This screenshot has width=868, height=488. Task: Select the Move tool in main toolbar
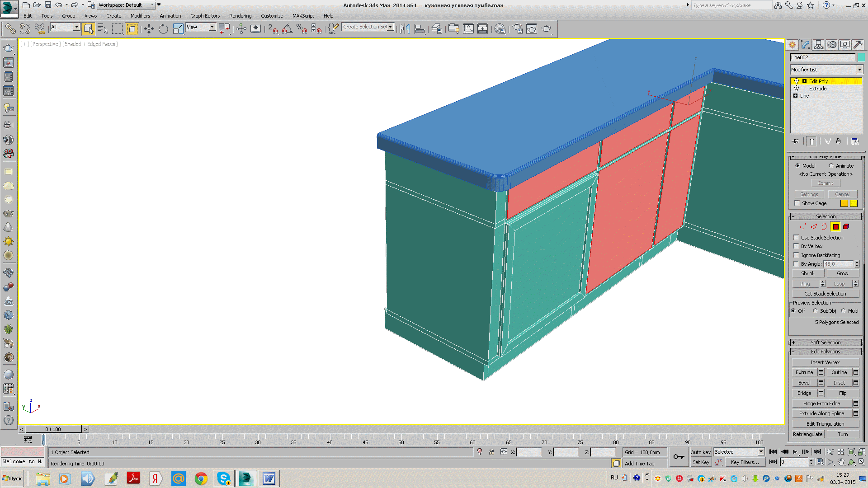coord(149,29)
